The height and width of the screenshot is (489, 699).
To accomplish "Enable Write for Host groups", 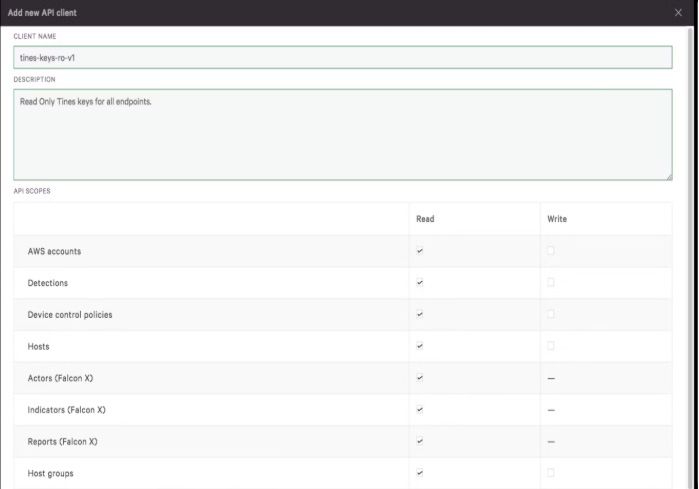I will (x=551, y=473).
